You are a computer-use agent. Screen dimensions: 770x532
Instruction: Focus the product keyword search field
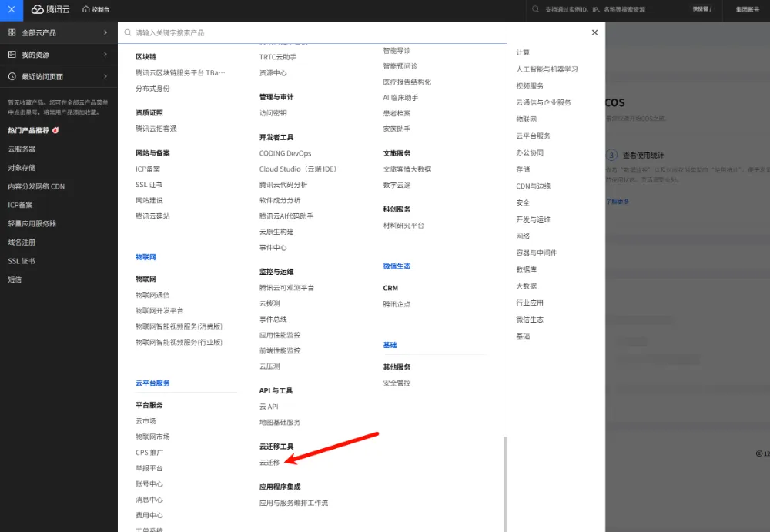click(314, 32)
